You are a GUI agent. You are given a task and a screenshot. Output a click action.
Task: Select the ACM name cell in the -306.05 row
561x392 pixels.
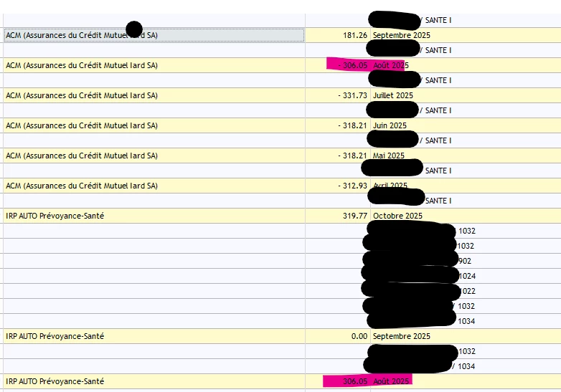[154, 65]
